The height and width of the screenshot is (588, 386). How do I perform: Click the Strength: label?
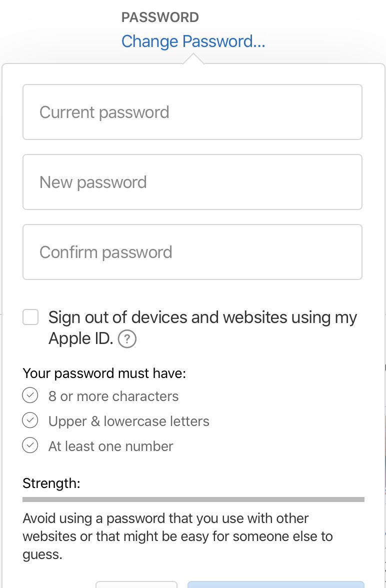click(x=51, y=483)
